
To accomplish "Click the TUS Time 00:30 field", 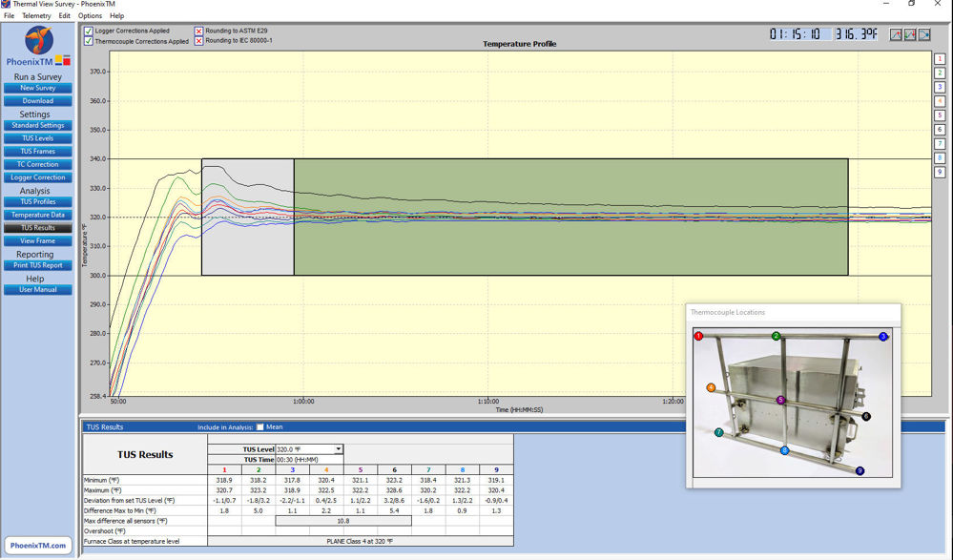I will (x=310, y=460).
